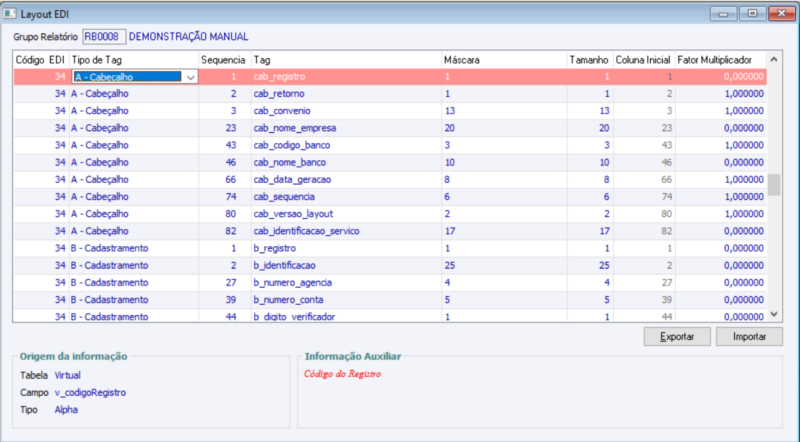Select the cab_sequencia tag cell
The image size is (800, 442).
(x=346, y=197)
